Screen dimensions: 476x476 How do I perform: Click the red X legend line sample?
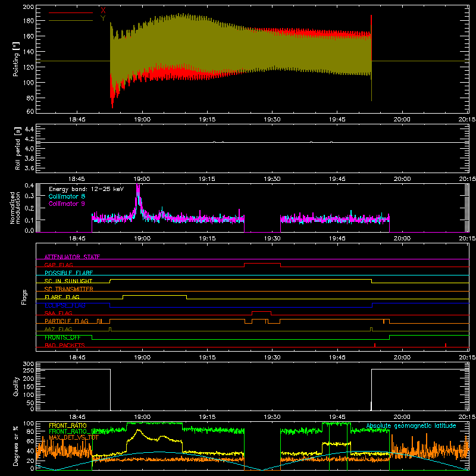pos(71,12)
